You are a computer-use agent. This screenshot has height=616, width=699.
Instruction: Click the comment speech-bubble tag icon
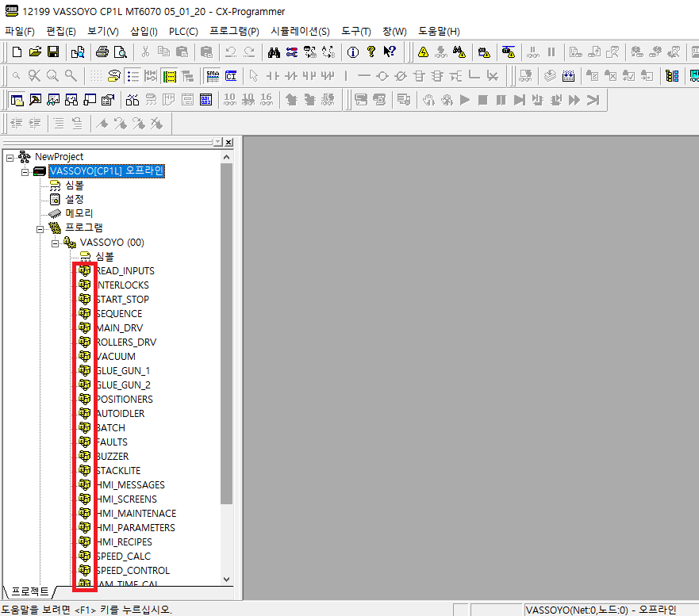pos(114,76)
